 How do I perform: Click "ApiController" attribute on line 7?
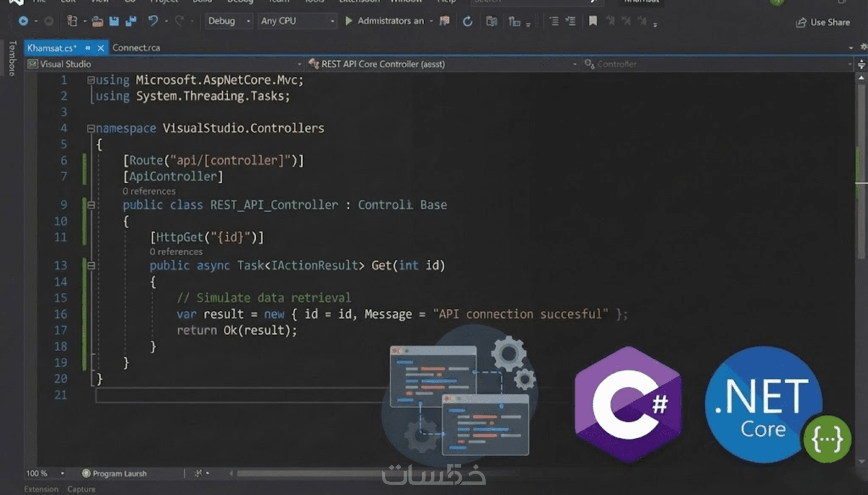[173, 177]
